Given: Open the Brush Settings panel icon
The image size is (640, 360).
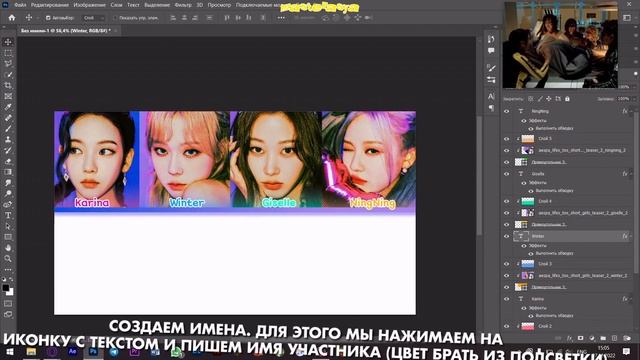Looking at the screenshot, I should click(x=491, y=68).
